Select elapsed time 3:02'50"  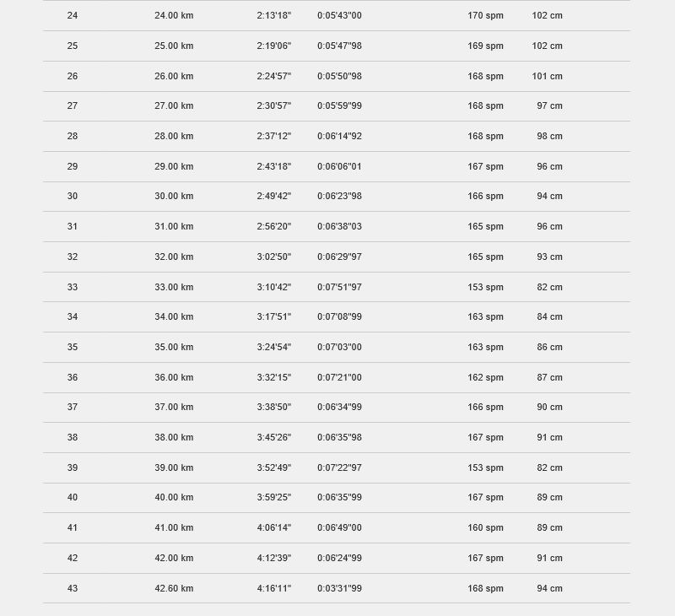(x=273, y=257)
